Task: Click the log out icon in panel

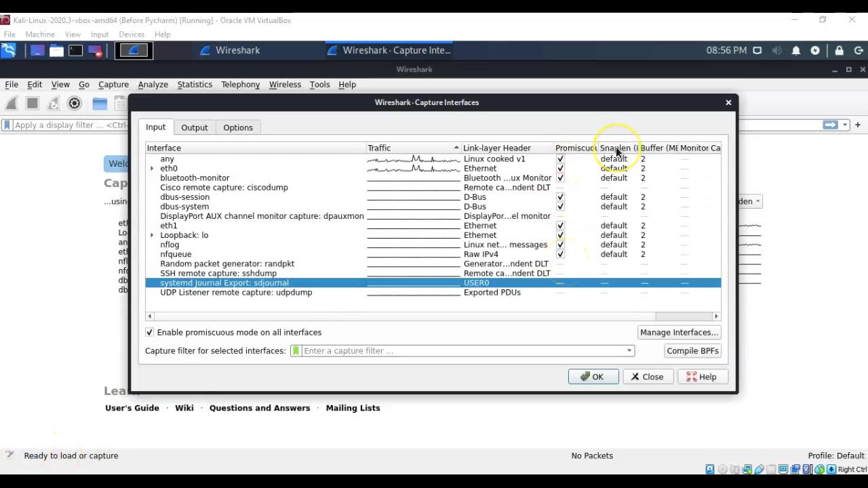Action: [x=859, y=51]
